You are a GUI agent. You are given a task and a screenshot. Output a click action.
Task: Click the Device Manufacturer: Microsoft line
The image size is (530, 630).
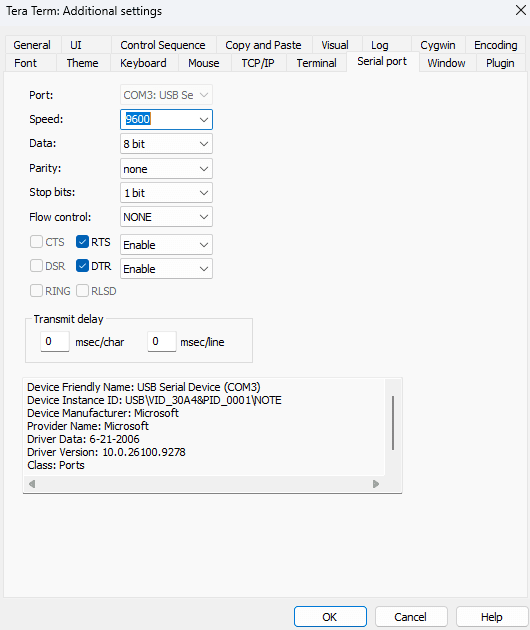click(x=103, y=413)
